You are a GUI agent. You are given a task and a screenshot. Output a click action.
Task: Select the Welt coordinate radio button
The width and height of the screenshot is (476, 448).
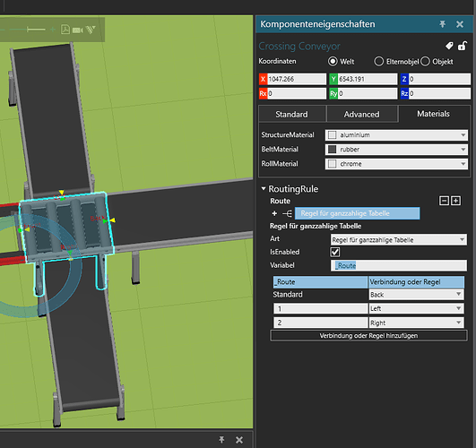click(x=333, y=61)
